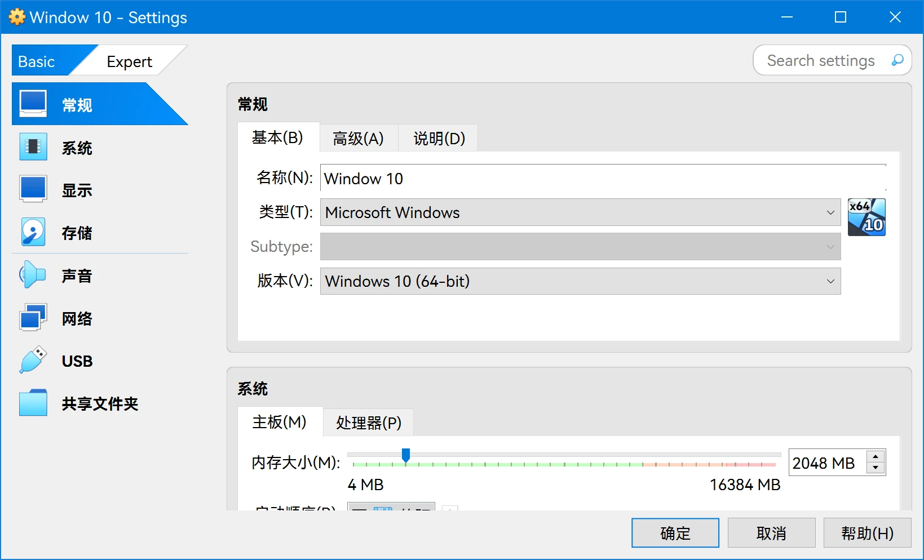Image resolution: width=924 pixels, height=560 pixels.
Task: Click the 4 MB minimum memory label
Action: 365,485
